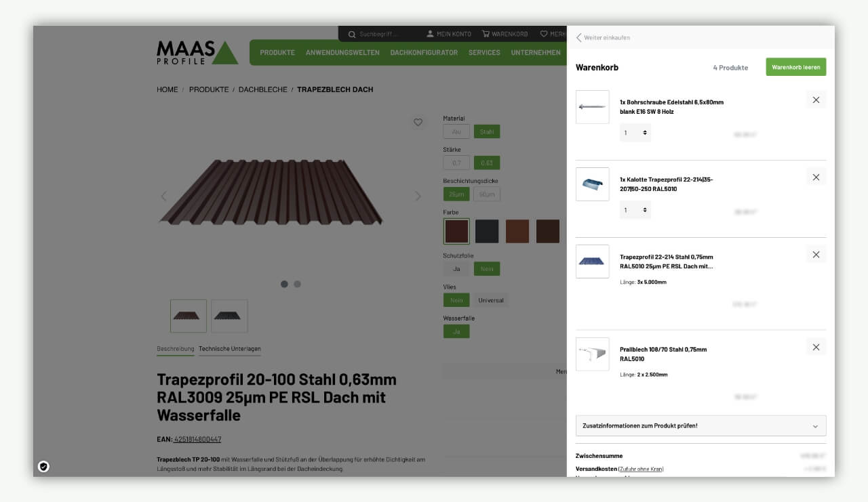The width and height of the screenshot is (868, 502).
Task: Select the selected dark red color swatch
Action: (456, 231)
